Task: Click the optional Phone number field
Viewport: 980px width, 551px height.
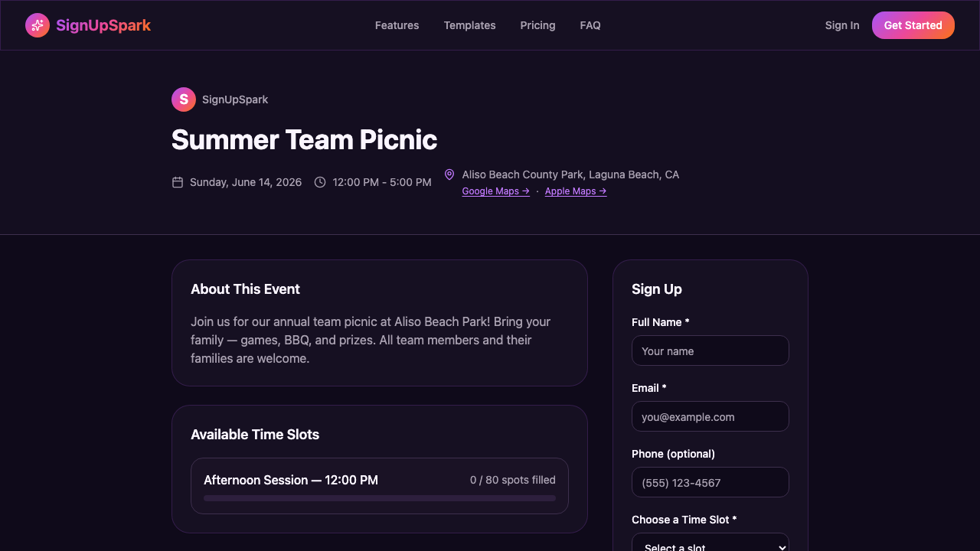Action: pyautogui.click(x=710, y=482)
